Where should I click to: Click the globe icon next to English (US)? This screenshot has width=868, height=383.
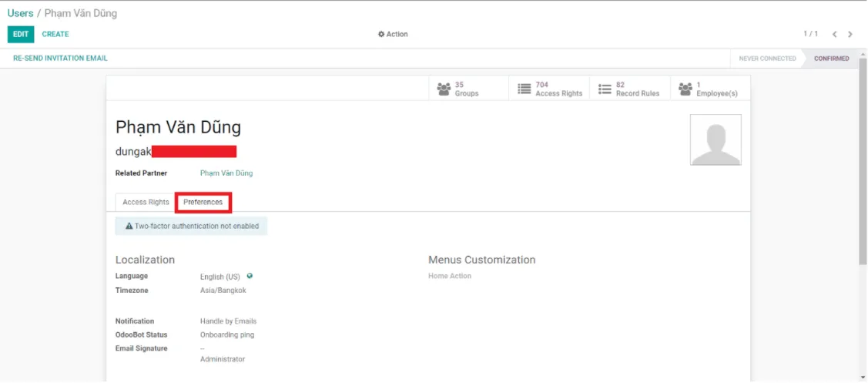250,276
